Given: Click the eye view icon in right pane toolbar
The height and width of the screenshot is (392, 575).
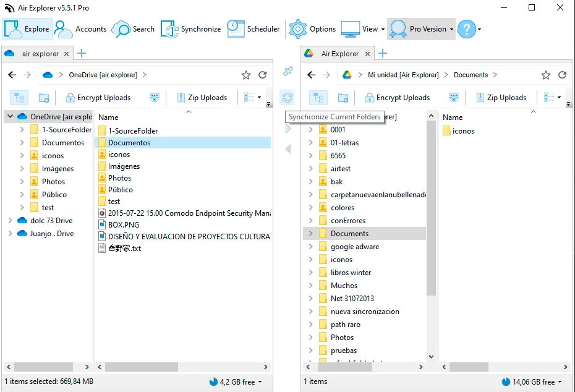Looking at the screenshot, I should [454, 98].
